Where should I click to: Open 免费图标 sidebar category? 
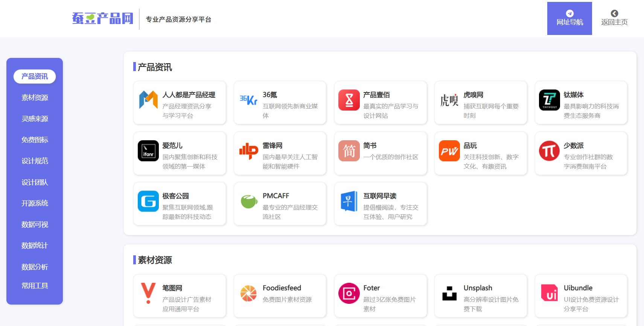(35, 140)
